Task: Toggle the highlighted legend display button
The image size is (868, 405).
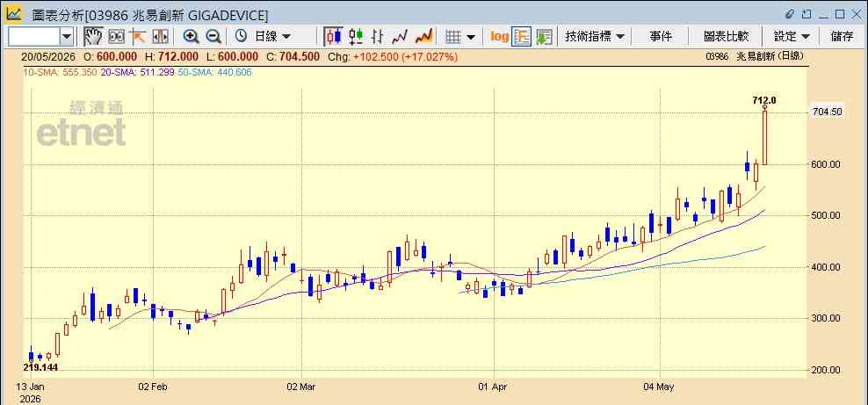Action: pos(522,37)
